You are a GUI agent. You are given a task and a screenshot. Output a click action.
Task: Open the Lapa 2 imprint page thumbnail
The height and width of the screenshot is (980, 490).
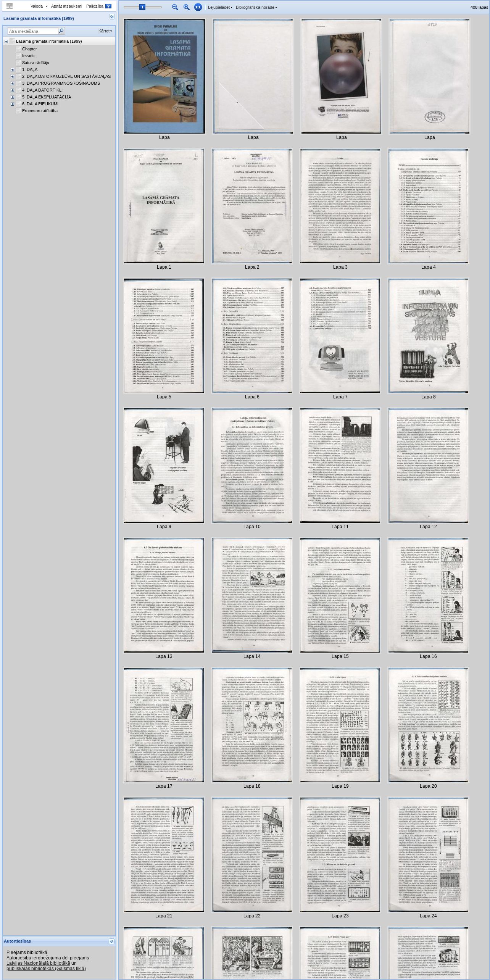point(252,206)
